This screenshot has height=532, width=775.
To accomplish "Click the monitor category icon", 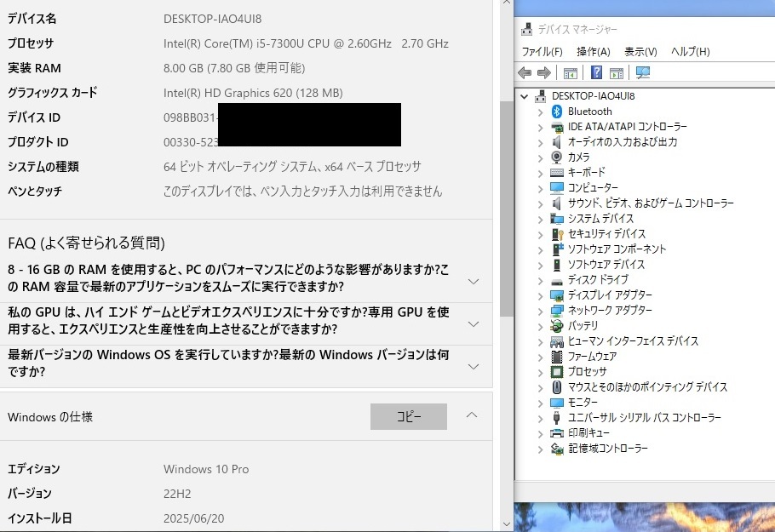I will (x=556, y=403).
